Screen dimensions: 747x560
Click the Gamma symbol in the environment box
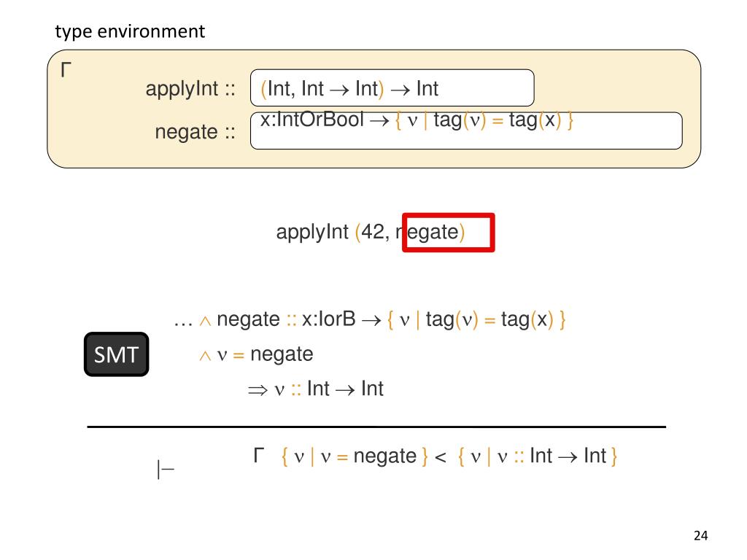point(66,69)
